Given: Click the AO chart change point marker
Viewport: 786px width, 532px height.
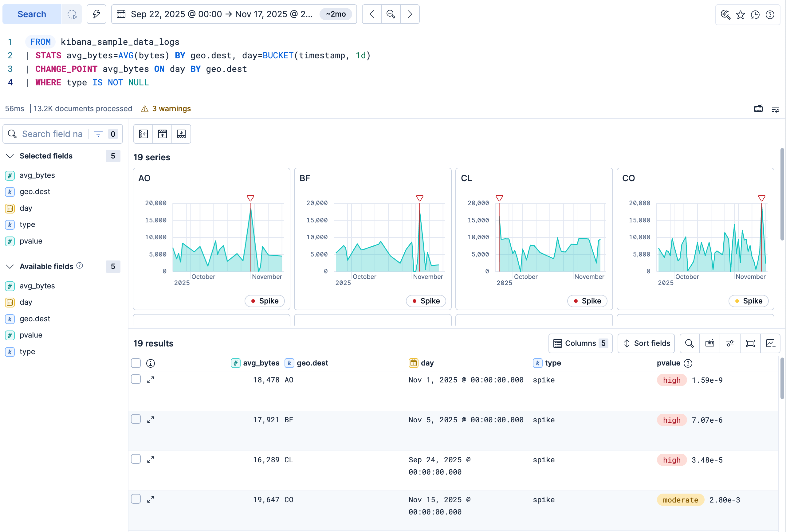Looking at the screenshot, I should (x=250, y=198).
